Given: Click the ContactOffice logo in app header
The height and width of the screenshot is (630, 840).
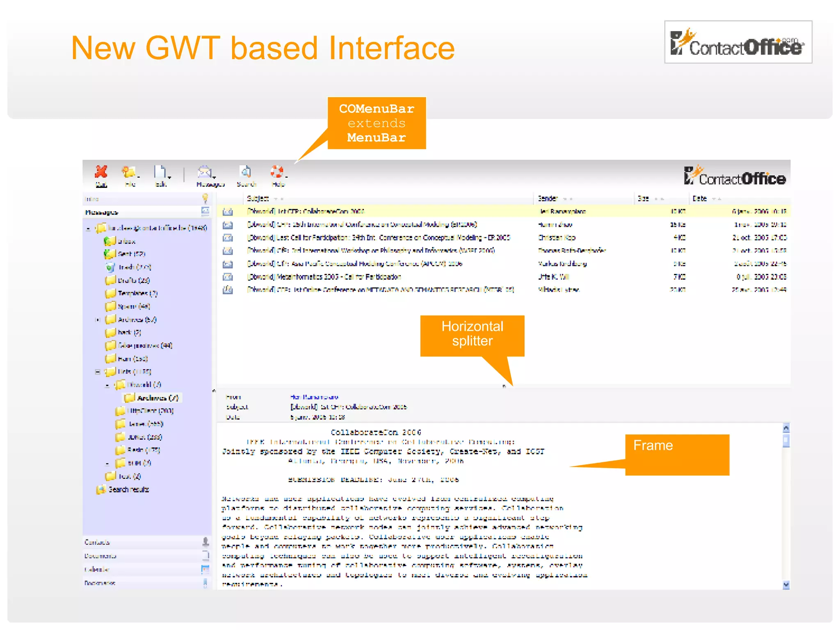Looking at the screenshot, I should click(735, 176).
